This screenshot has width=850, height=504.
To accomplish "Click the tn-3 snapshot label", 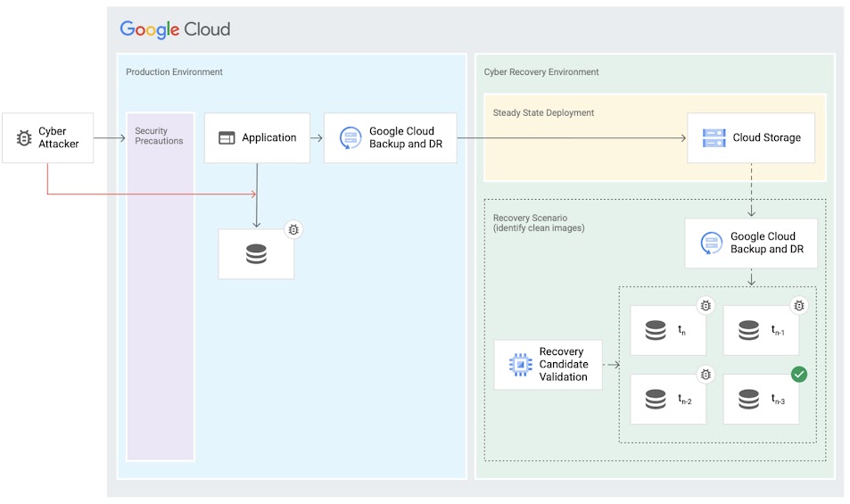I will pyautogui.click(x=778, y=400).
